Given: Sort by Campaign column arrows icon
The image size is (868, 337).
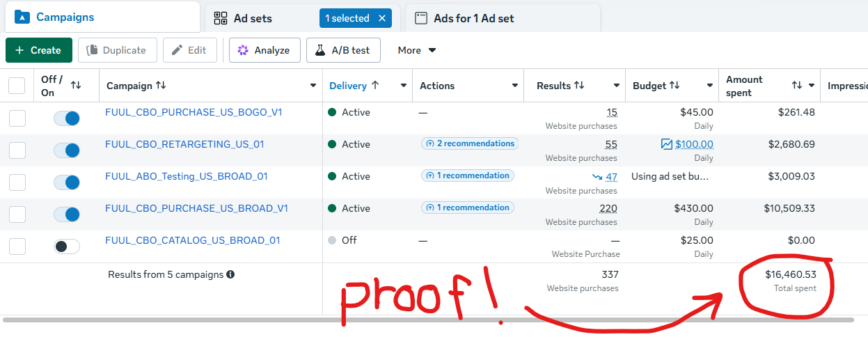Looking at the screenshot, I should [x=161, y=86].
